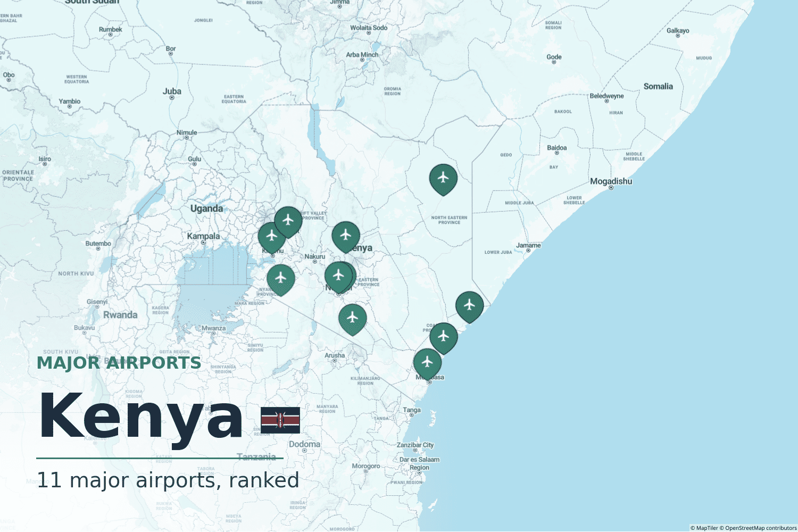
Task: Click the Gisenyi city label
Action: (x=97, y=302)
